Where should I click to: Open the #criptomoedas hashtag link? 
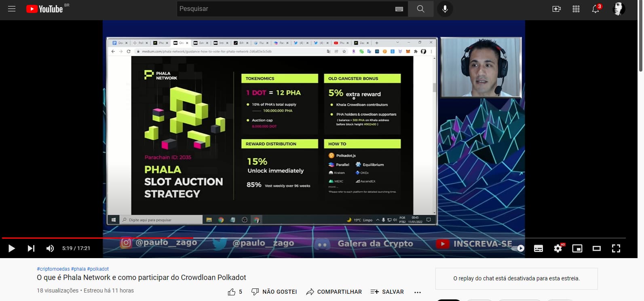(x=53, y=269)
